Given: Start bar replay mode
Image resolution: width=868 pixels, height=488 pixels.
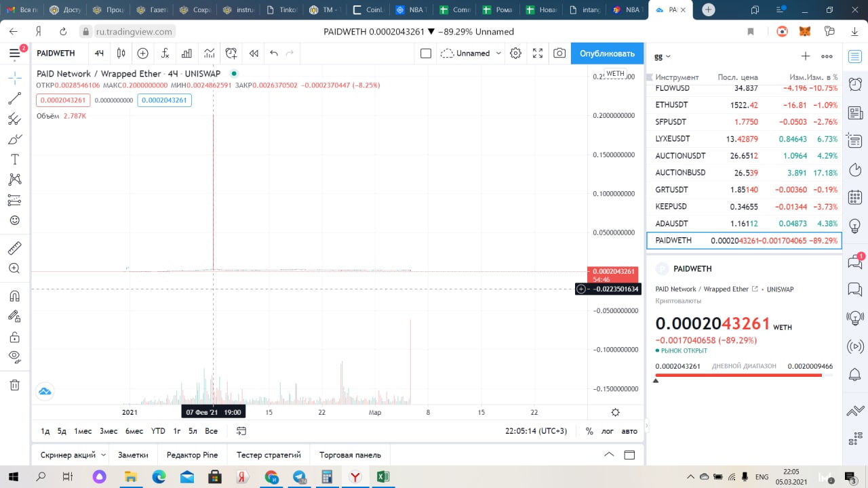Looking at the screenshot, I should (x=254, y=54).
